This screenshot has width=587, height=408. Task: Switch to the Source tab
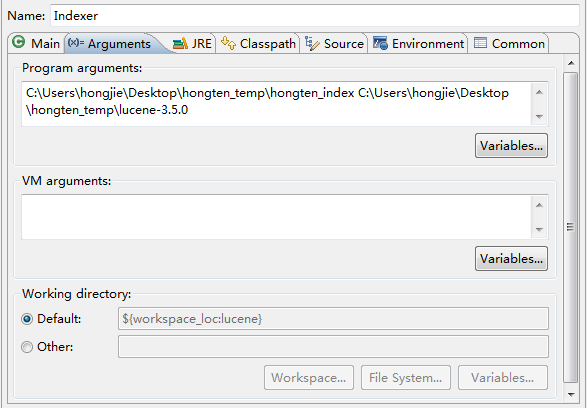pos(334,43)
